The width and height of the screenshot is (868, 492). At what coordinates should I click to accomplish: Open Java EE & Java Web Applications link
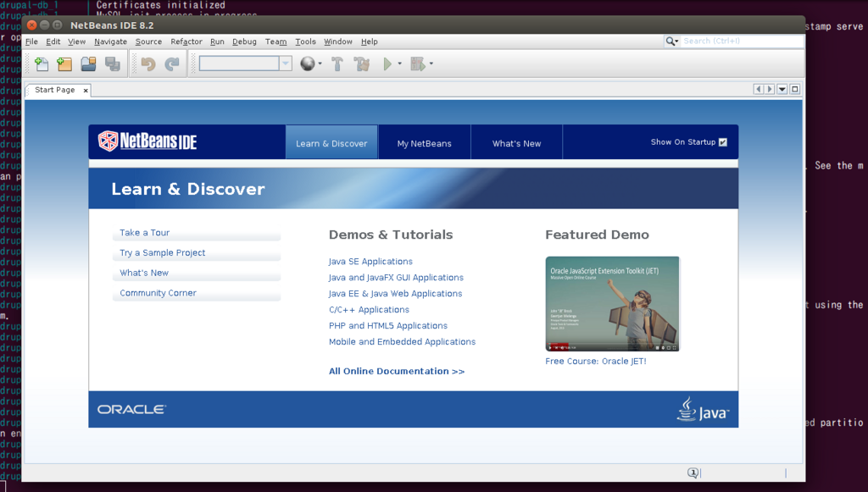point(395,294)
